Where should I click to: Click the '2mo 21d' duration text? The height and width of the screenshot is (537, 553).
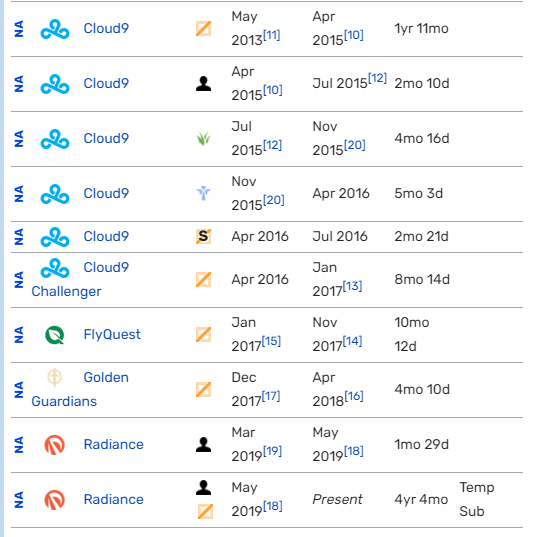click(x=421, y=237)
